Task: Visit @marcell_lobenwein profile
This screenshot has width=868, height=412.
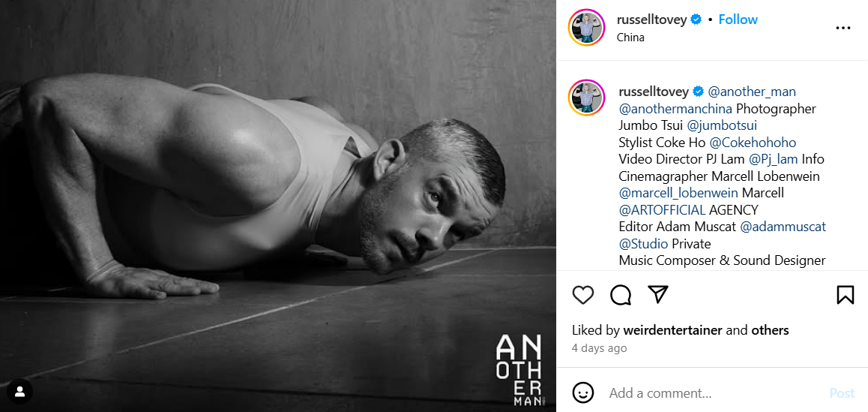Action: click(x=678, y=193)
